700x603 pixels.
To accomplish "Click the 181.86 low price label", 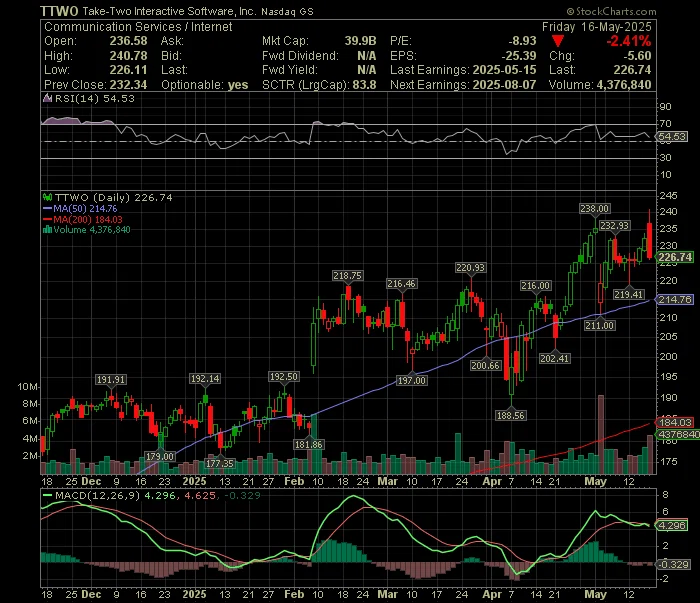I will [308, 445].
